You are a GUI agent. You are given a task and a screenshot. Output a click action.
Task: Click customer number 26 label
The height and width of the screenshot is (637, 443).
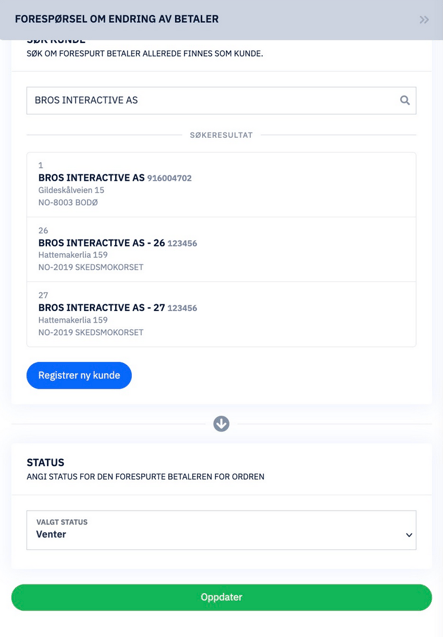click(43, 230)
